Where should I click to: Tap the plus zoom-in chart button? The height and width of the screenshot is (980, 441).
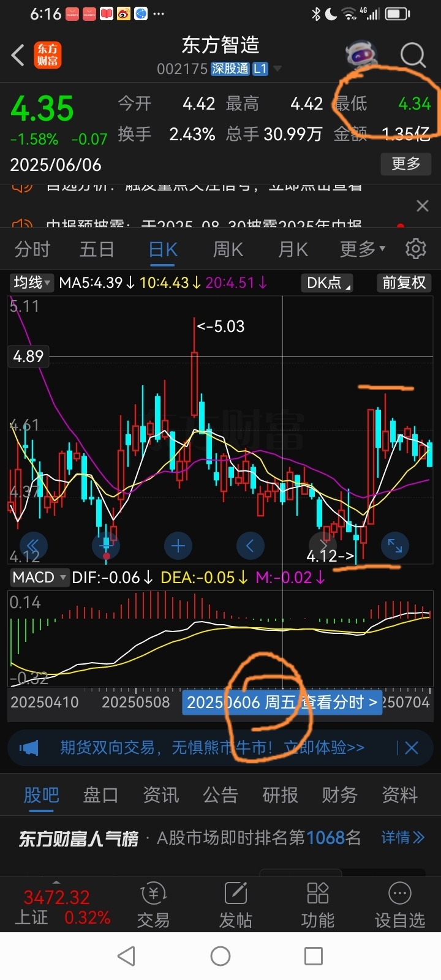point(178,545)
